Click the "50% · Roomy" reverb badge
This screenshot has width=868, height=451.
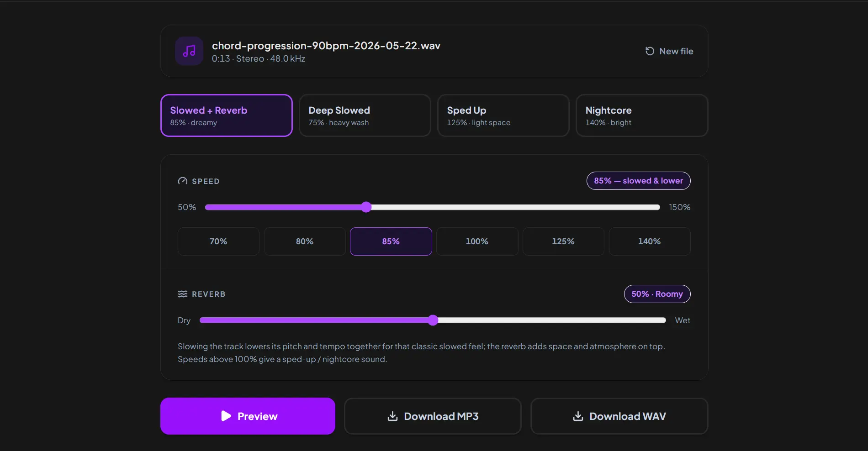tap(657, 294)
